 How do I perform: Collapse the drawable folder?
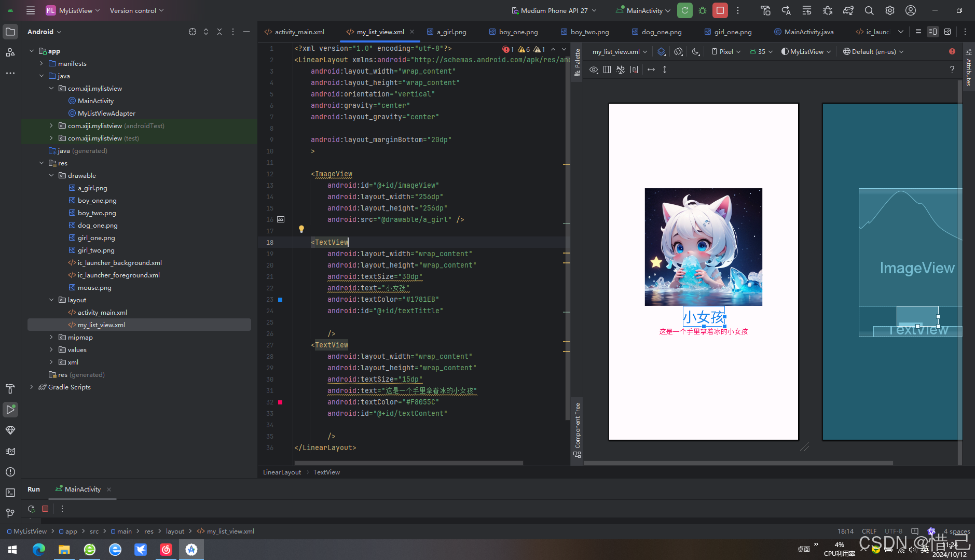coord(51,175)
